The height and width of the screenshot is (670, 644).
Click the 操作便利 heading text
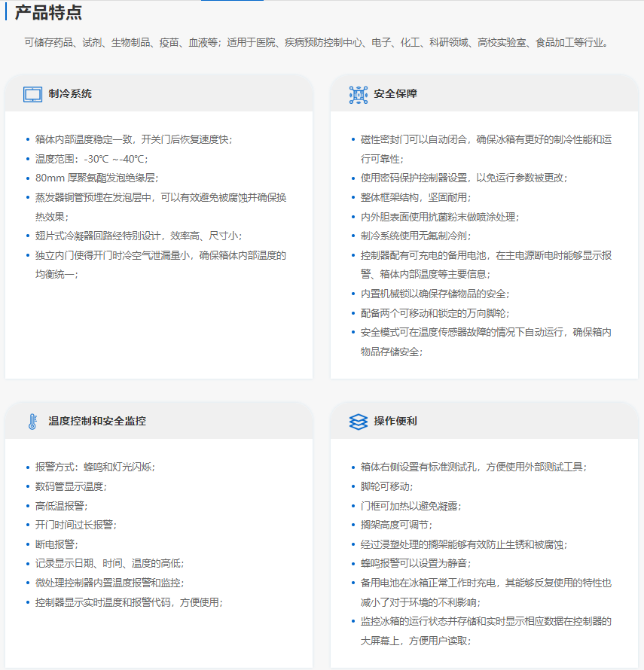click(395, 422)
